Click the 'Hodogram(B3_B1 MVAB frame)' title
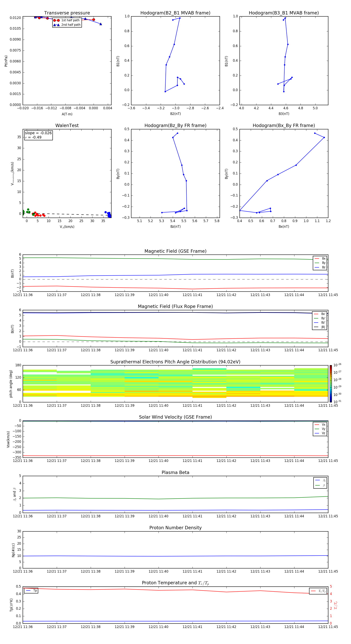 284,13
